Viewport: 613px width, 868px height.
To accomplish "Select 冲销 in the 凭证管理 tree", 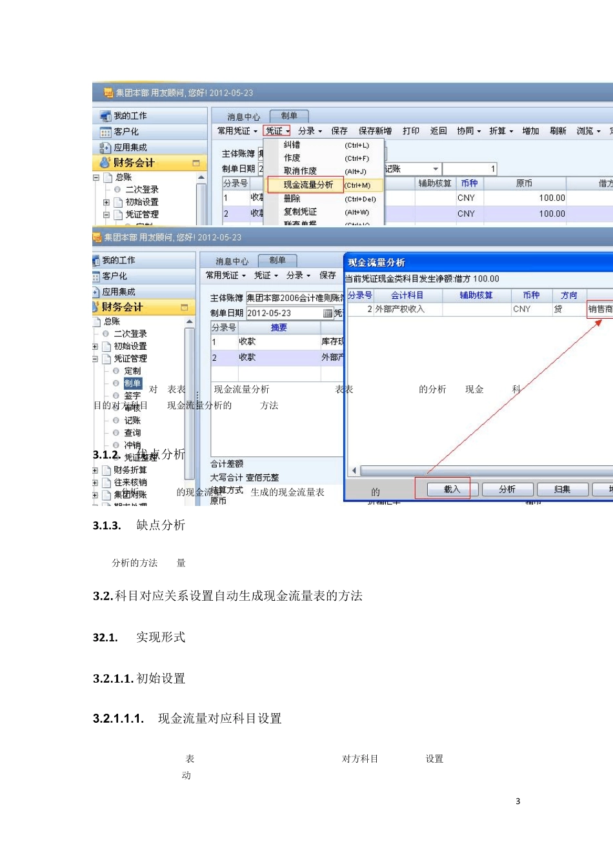I will [132, 445].
